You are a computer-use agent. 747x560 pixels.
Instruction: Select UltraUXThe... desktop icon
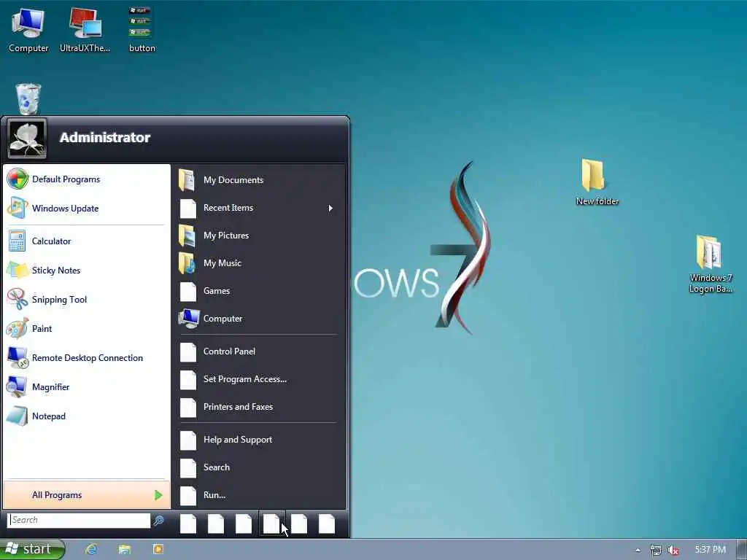point(85,30)
